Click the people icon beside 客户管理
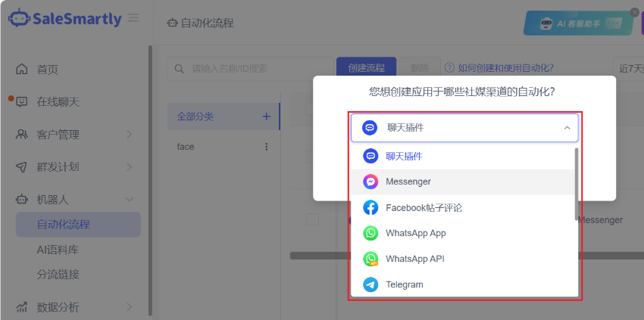The width and height of the screenshot is (644, 320). (21, 134)
